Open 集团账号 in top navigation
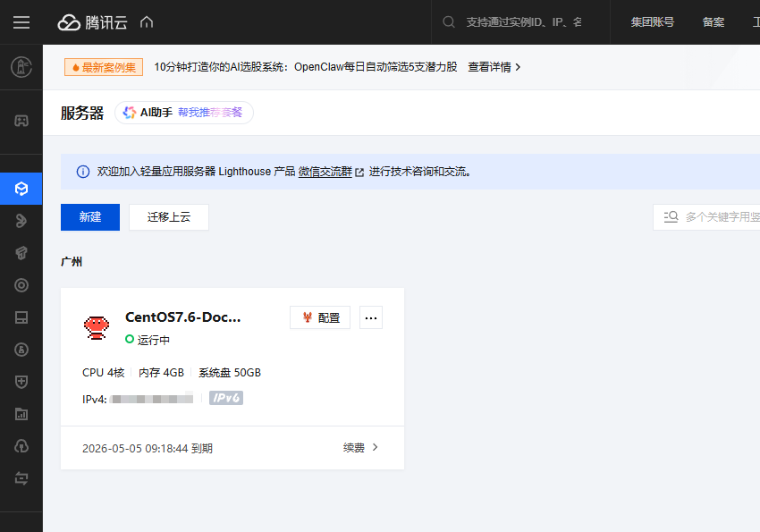Screen dimensions: 760x532 (x=652, y=22)
